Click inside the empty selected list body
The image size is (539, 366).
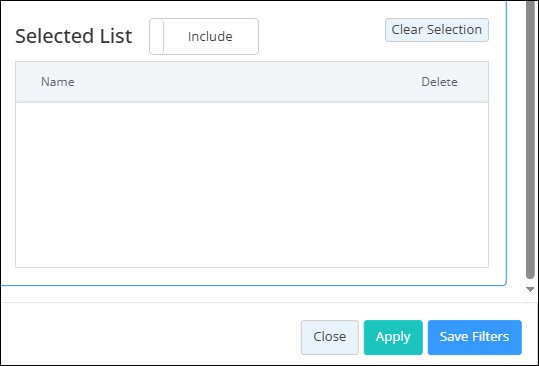pyautogui.click(x=252, y=185)
